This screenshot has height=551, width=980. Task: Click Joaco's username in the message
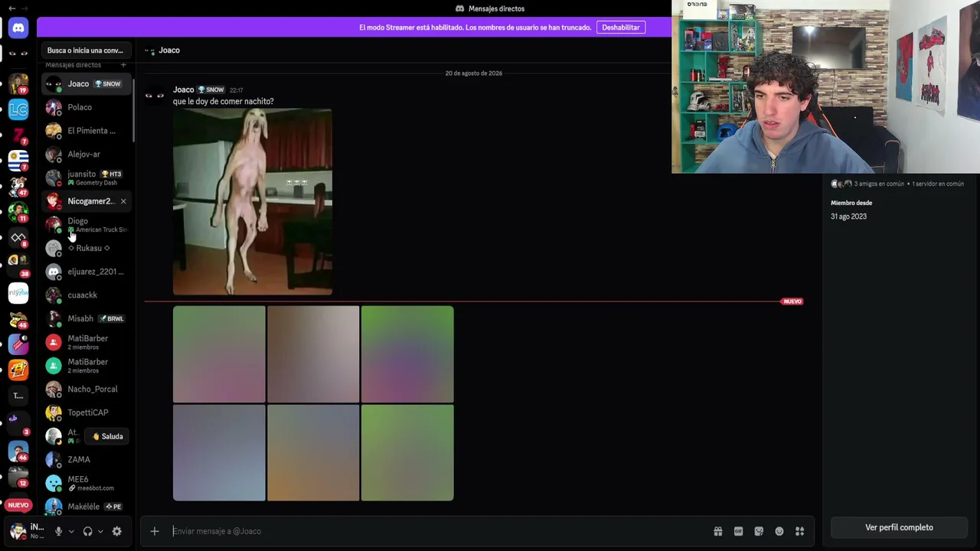click(x=184, y=90)
